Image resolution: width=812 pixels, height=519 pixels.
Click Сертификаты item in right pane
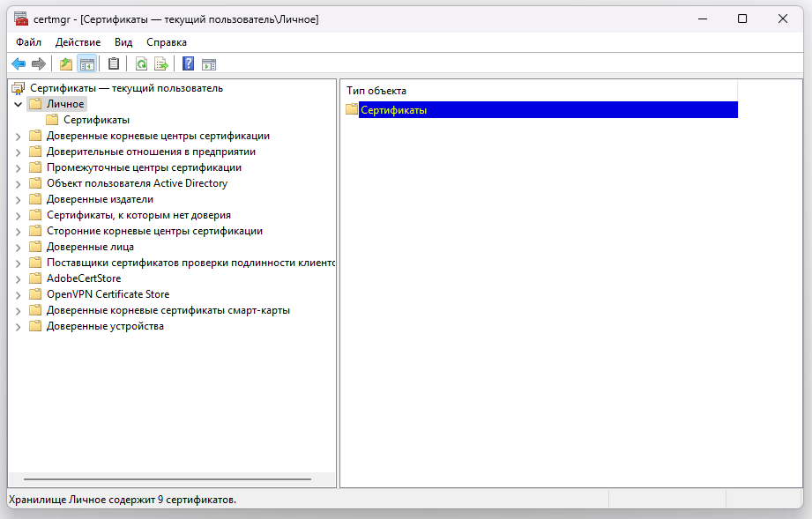tap(393, 110)
